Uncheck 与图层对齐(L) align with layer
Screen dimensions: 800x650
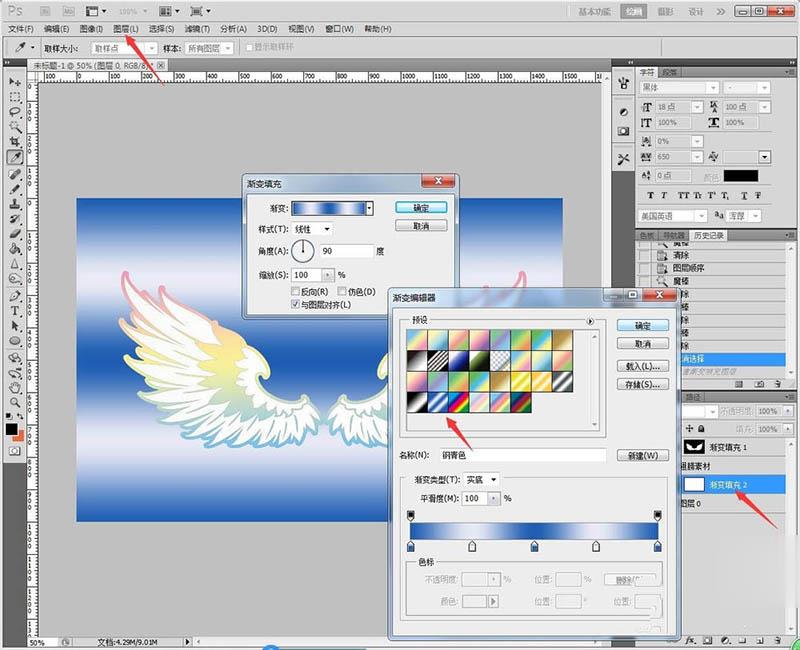tap(295, 304)
